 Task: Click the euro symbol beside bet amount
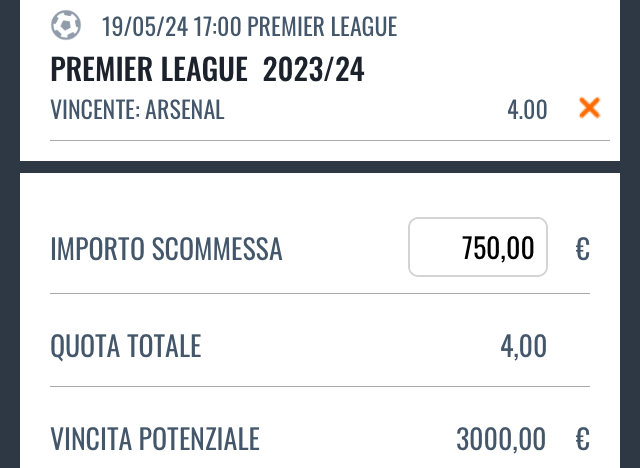582,248
